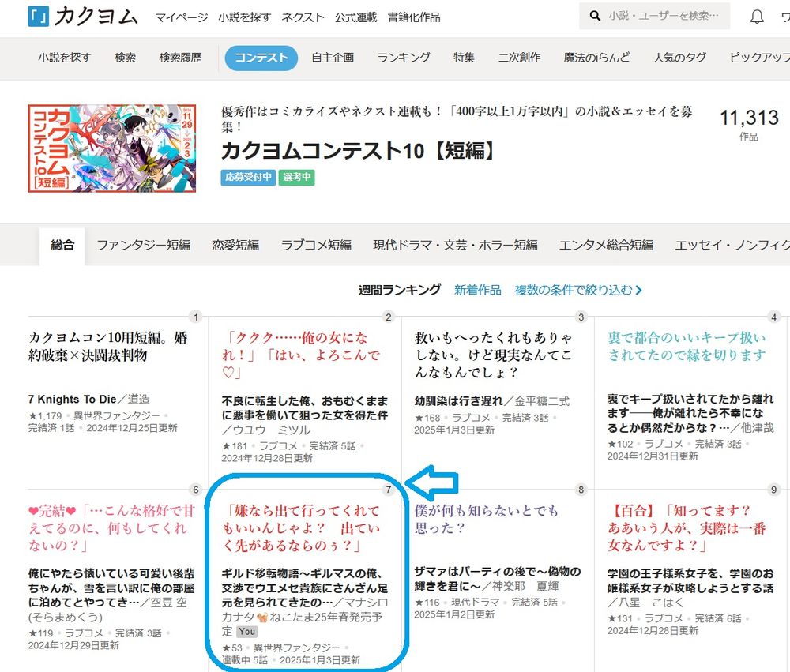Select the 週間ランキング sort option
The width and height of the screenshot is (790, 672).
tap(400, 290)
